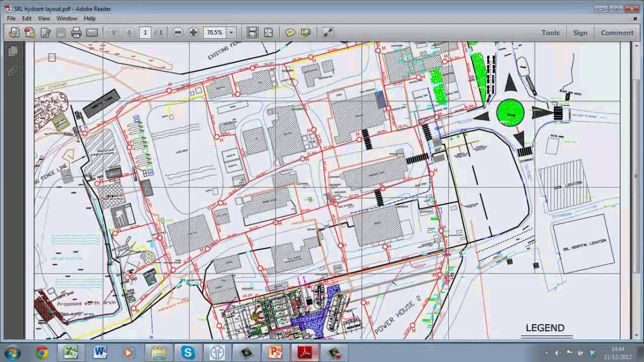
Task: Toggle scrolling mode fit-width view
Action: 253,33
